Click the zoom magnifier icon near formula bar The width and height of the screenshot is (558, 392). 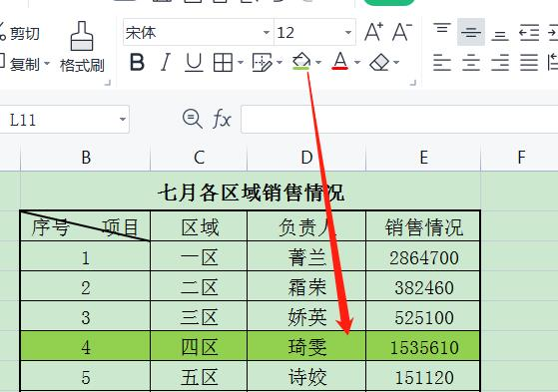click(x=193, y=118)
